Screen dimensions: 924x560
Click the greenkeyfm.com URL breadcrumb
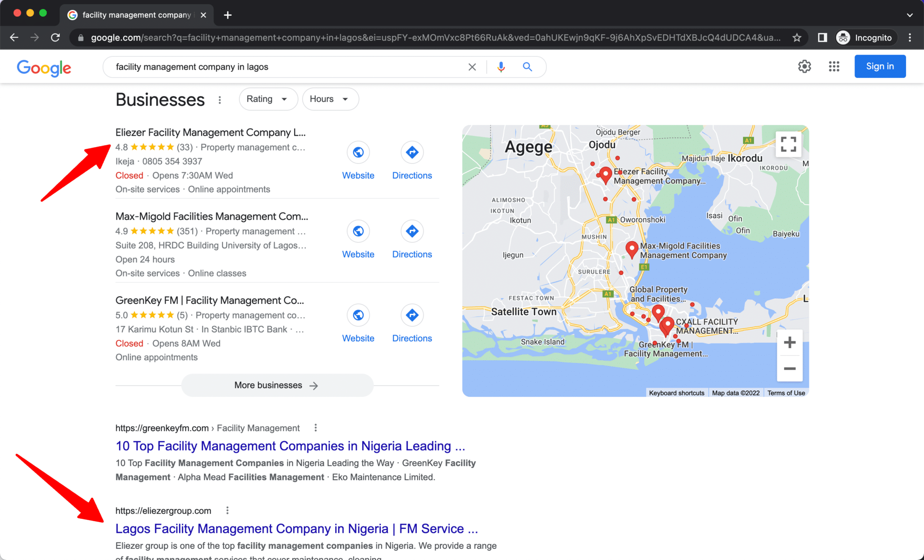[x=208, y=427]
